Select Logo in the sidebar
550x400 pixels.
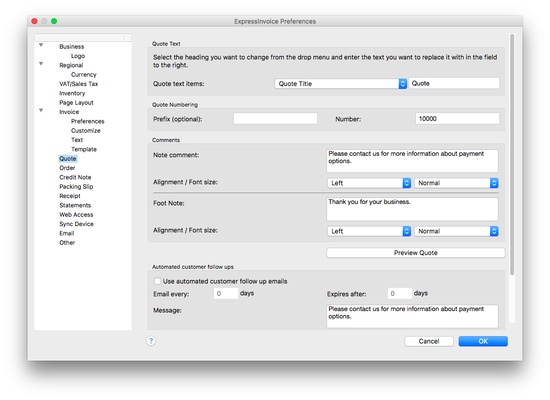point(78,56)
